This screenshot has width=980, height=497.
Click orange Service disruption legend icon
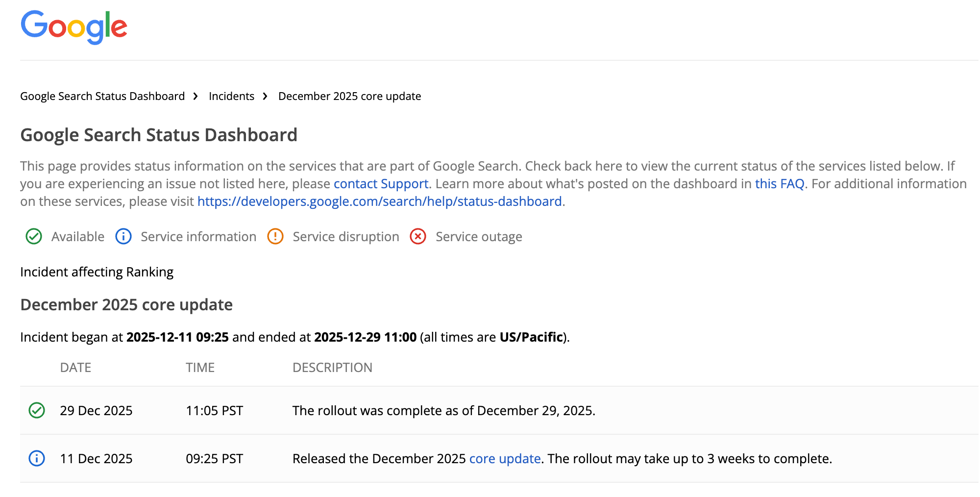(275, 237)
